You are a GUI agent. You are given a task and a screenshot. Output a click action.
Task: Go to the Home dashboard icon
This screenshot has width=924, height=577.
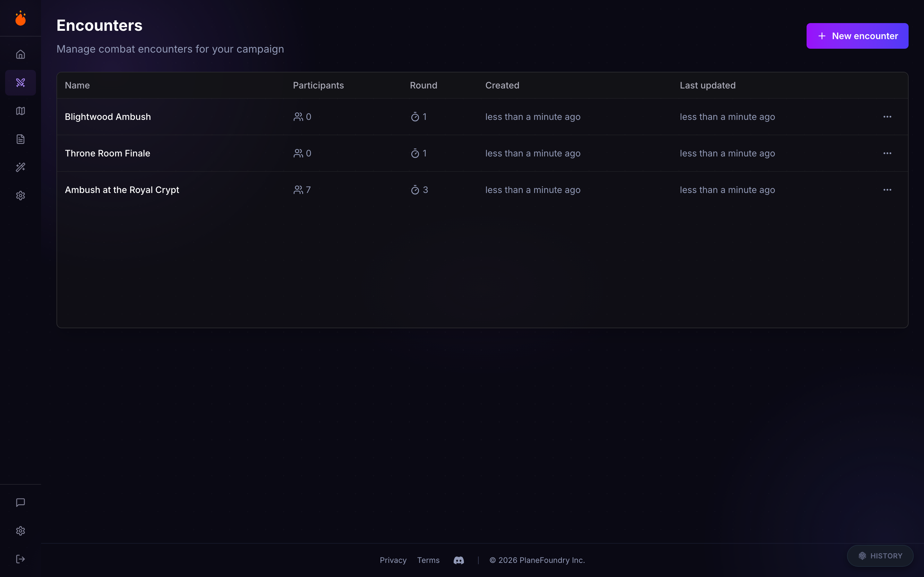21,54
